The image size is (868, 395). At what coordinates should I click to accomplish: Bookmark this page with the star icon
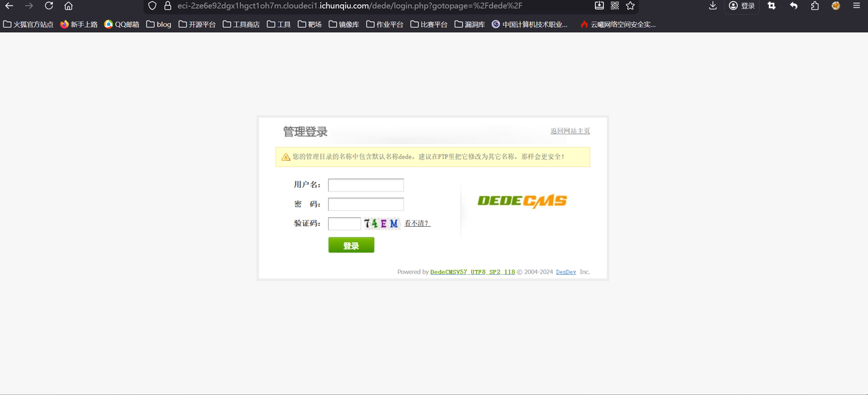click(631, 5)
